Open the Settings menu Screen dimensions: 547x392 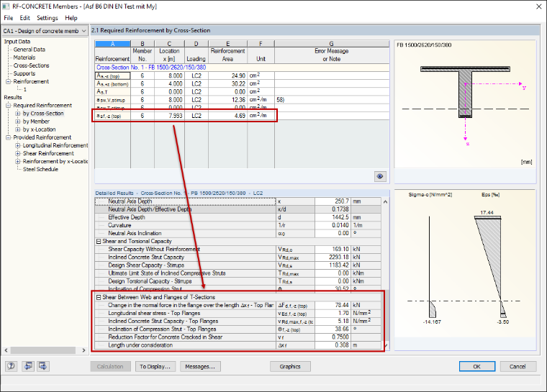click(x=47, y=18)
